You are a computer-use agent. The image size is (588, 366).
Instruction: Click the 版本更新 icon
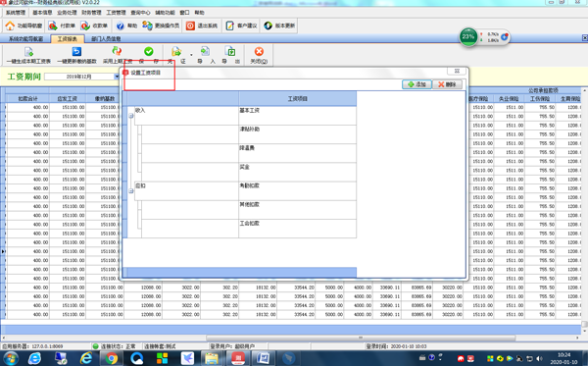(x=269, y=26)
